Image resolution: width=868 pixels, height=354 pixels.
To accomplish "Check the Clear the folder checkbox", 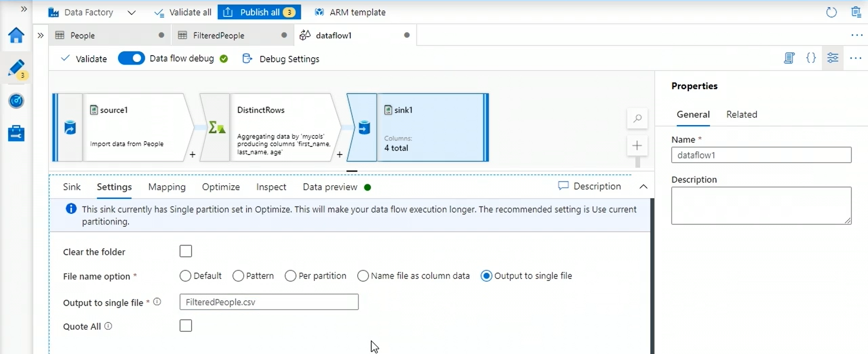I will (x=186, y=252).
